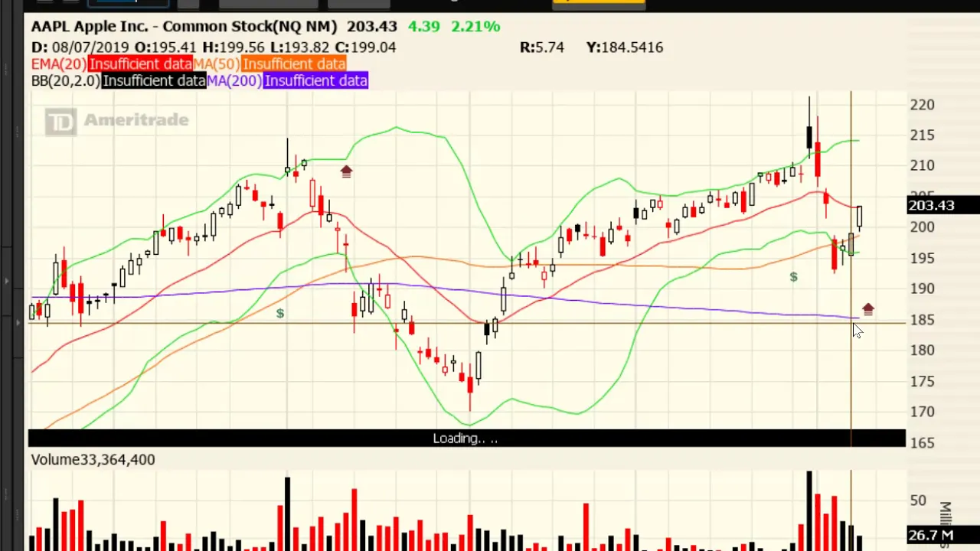Click the EMA(20) indicator label
Viewport: 980px width, 551px height.
(x=59, y=64)
